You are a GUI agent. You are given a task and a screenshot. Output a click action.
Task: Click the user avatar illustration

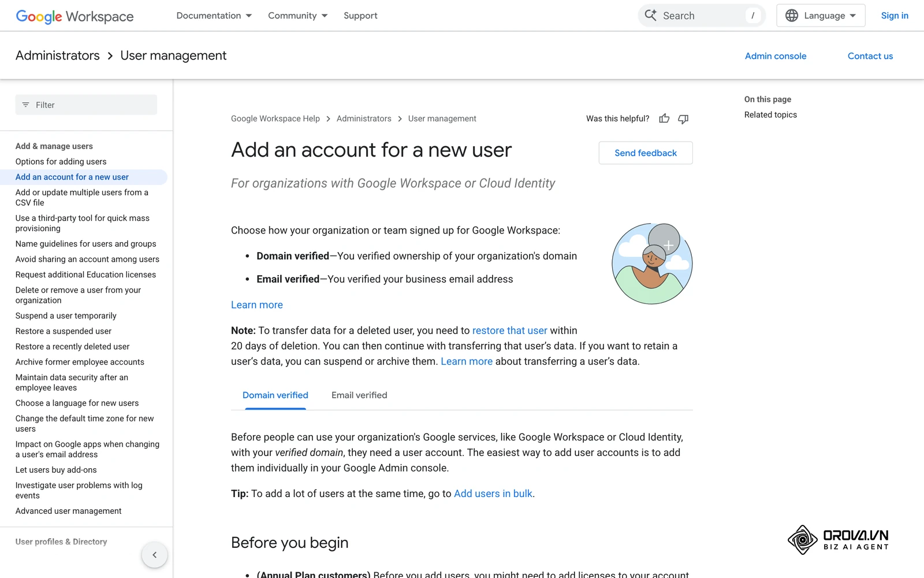tap(652, 264)
